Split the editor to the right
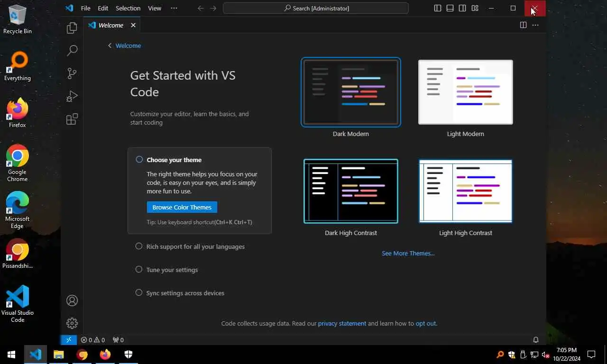This screenshot has width=607, height=364. (x=523, y=25)
